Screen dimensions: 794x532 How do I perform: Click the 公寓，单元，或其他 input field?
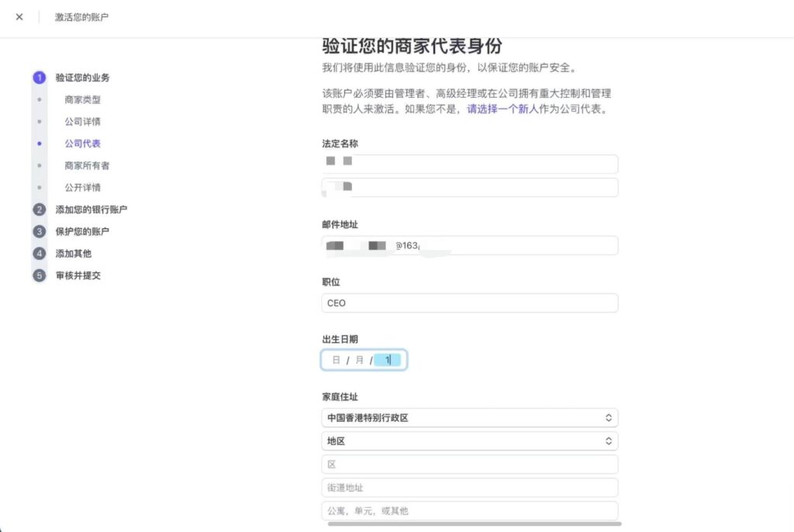469,511
